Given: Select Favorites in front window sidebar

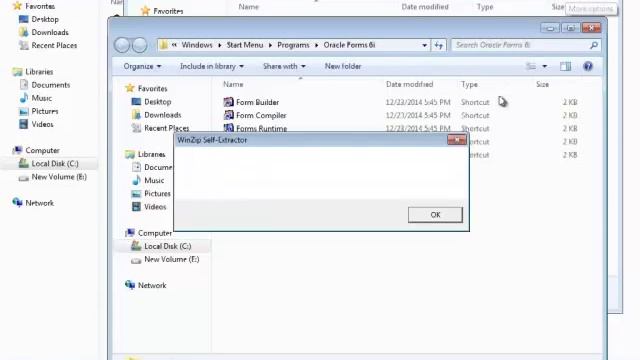Looking at the screenshot, I should 147,88.
